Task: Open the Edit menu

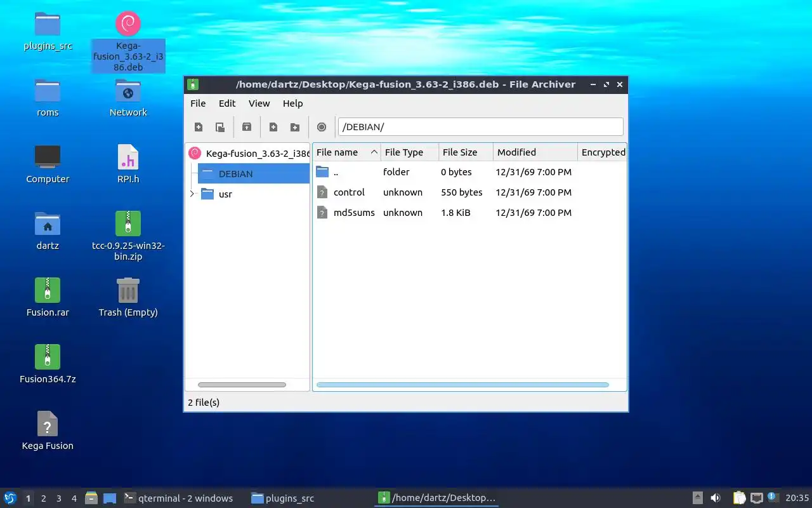Action: (227, 104)
